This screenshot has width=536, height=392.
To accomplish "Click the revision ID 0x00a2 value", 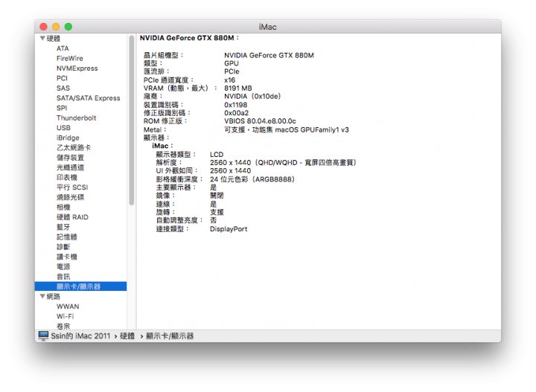I will [x=236, y=112].
